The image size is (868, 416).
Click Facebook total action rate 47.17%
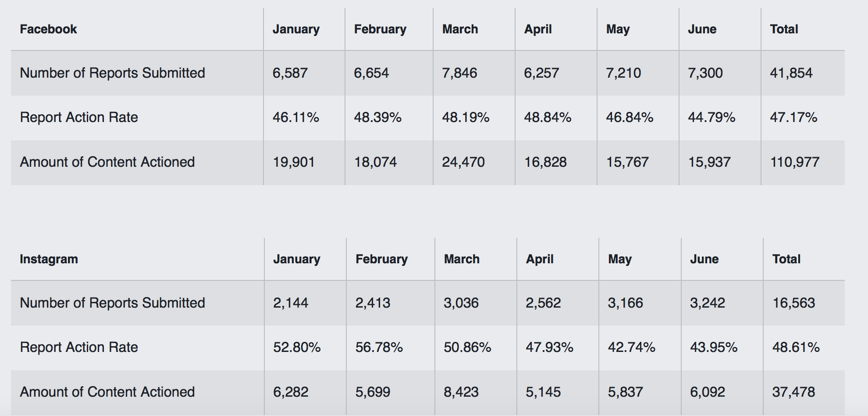click(793, 118)
